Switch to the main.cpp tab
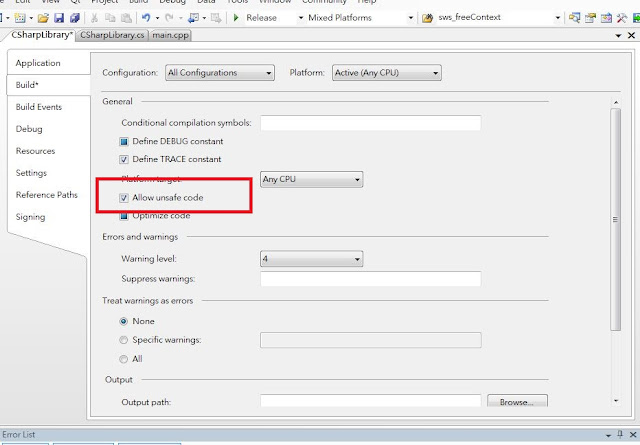 point(170,36)
